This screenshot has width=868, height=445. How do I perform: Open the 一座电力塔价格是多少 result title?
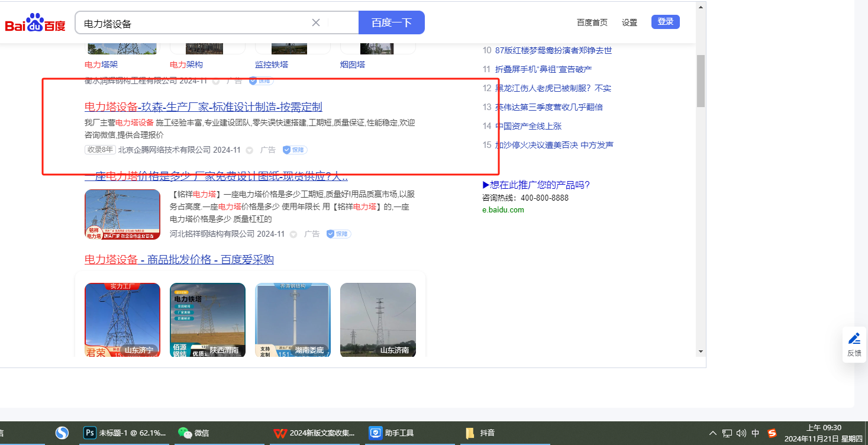click(217, 176)
